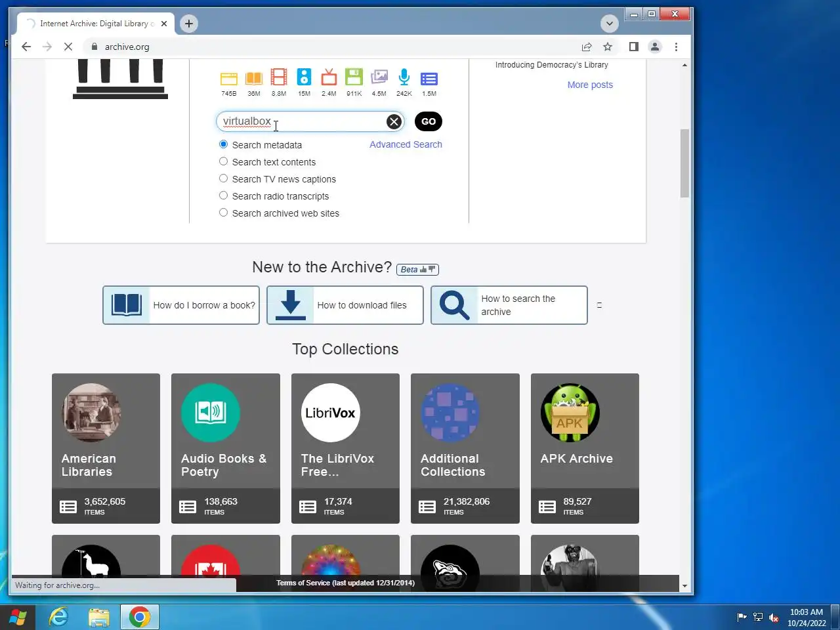Viewport: 840px width, 630px height.
Task: Open American Libraries collection
Action: [106, 448]
